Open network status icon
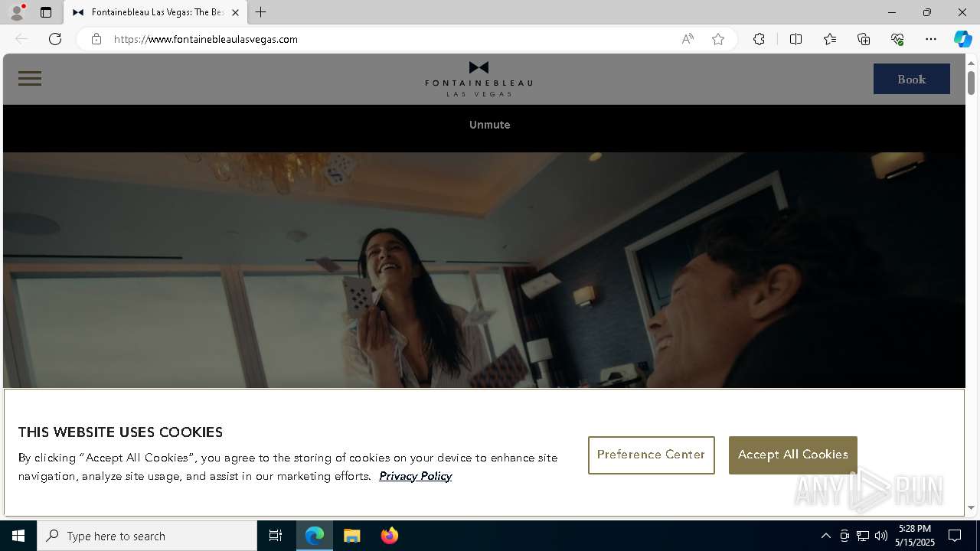Screen dimensions: 980x551 (x=863, y=536)
